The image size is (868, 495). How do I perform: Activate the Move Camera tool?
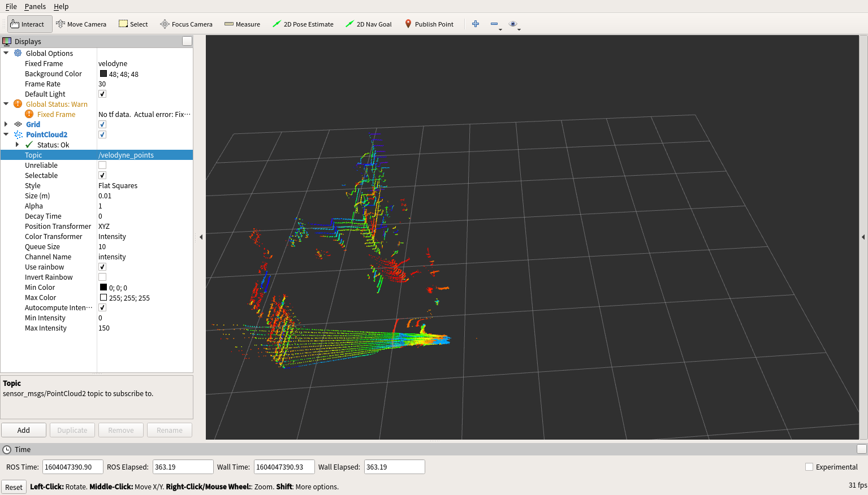(81, 24)
